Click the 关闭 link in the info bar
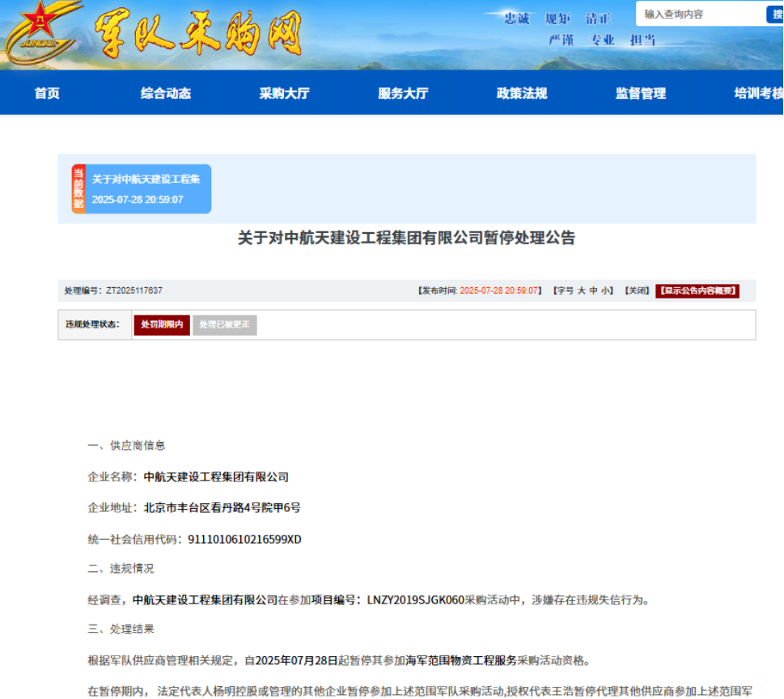Viewport: 784px width, 699px height. point(637,291)
